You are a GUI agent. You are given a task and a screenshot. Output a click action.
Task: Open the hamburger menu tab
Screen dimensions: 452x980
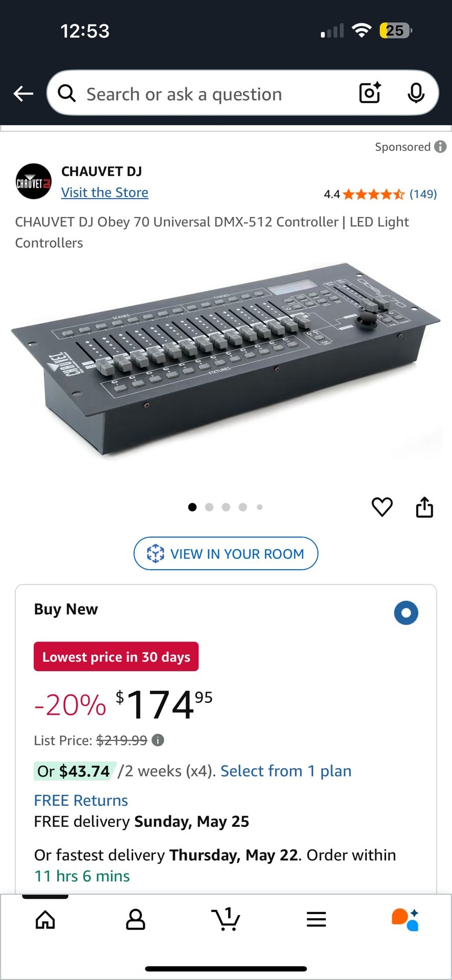point(316,919)
